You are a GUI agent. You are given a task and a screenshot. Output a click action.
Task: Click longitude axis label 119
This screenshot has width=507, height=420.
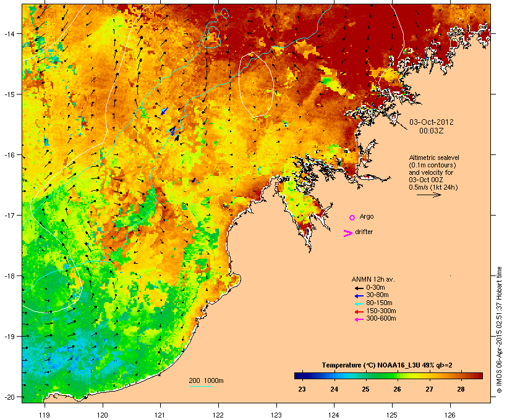45,415
